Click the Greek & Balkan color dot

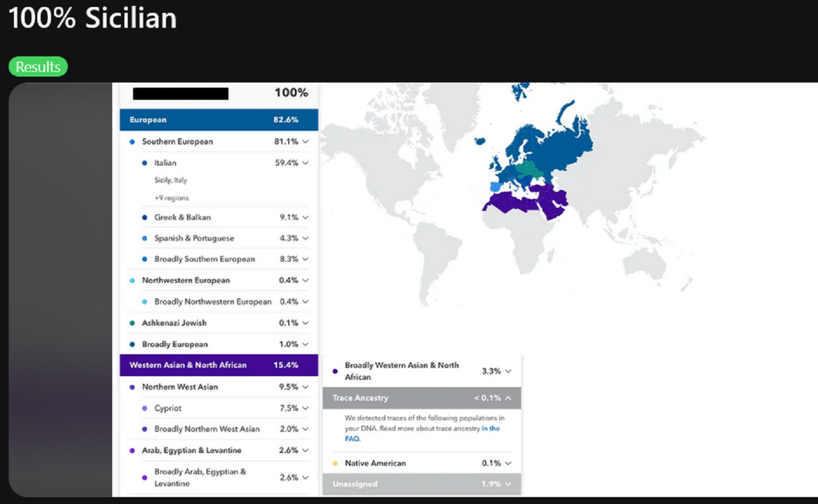[x=145, y=218]
